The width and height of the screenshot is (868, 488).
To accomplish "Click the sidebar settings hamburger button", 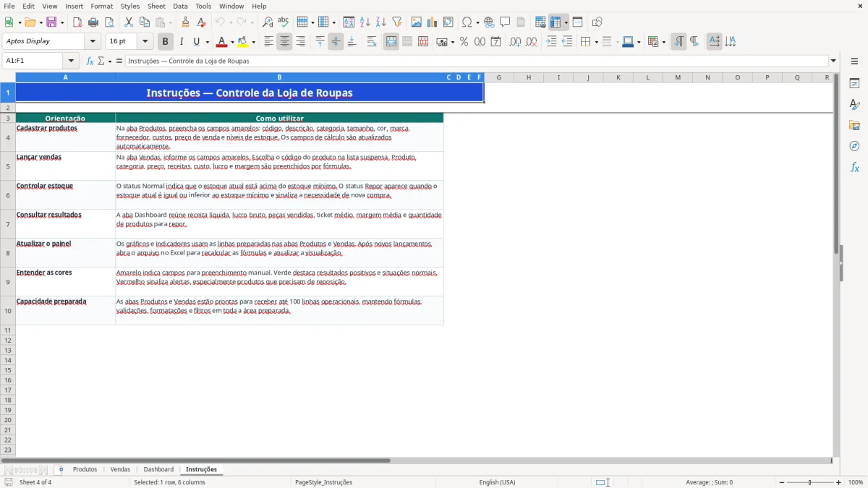I will [854, 61].
